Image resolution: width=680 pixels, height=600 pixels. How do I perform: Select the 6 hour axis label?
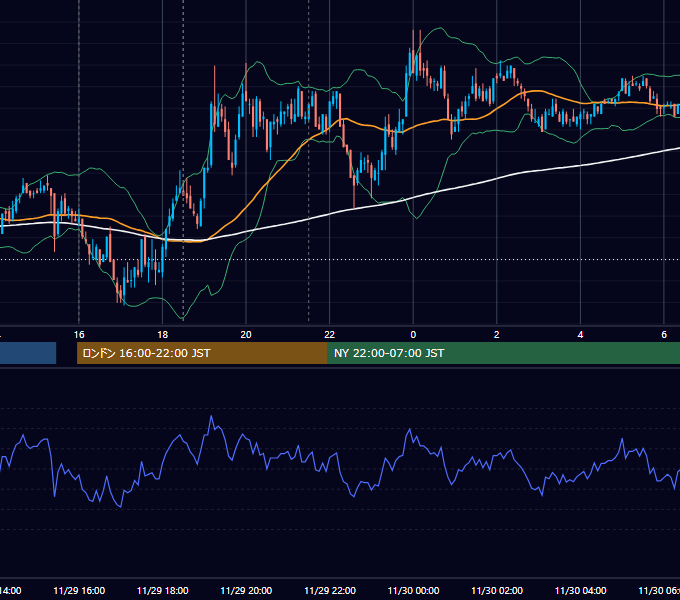coord(664,335)
